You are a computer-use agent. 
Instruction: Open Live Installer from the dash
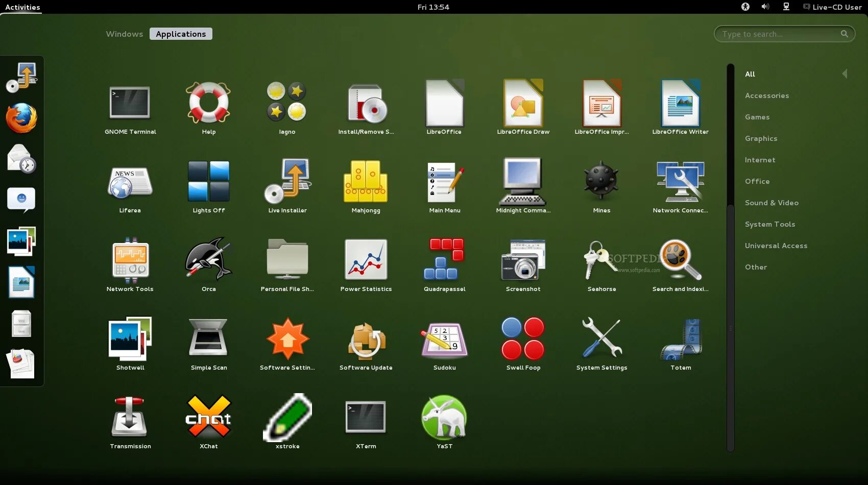click(x=21, y=77)
